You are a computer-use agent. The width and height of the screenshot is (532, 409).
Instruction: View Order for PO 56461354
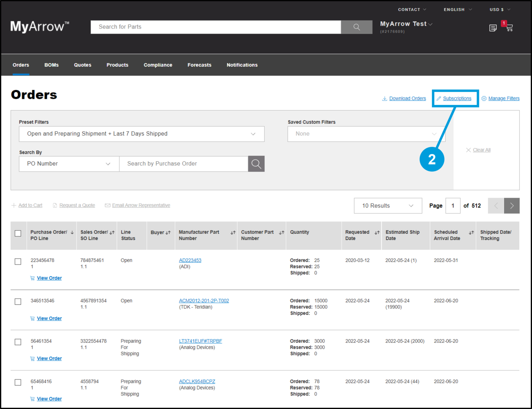click(49, 358)
